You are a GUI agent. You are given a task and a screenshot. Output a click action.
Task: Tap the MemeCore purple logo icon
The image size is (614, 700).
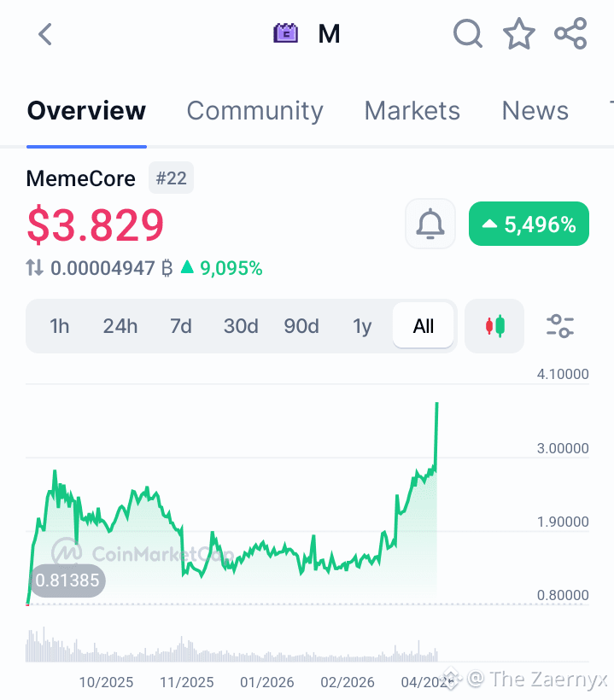[x=286, y=33]
